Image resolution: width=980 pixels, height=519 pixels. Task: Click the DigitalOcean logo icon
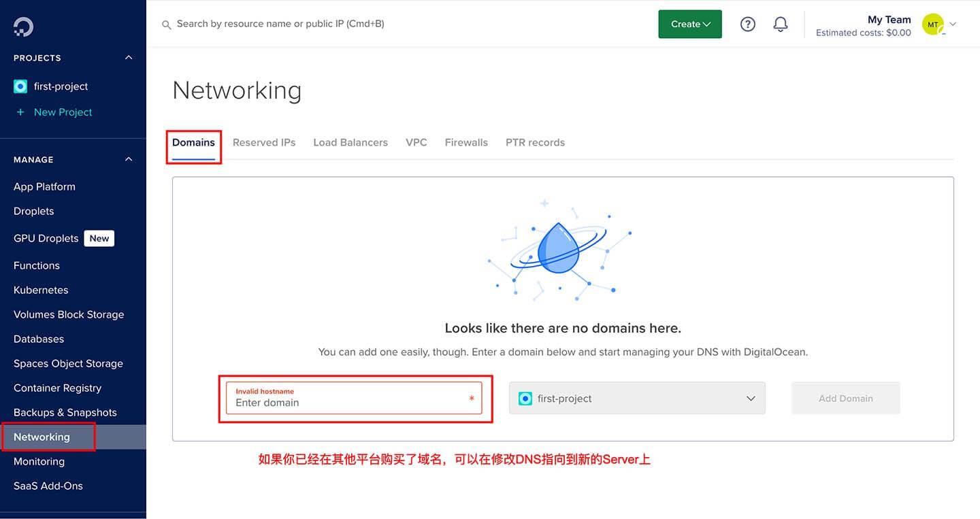(23, 27)
